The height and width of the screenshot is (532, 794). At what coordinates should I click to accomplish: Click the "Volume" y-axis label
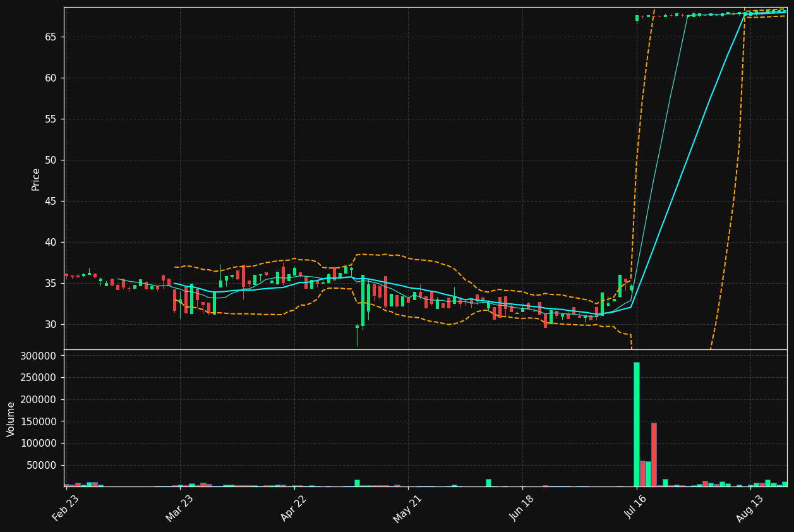coord(11,419)
